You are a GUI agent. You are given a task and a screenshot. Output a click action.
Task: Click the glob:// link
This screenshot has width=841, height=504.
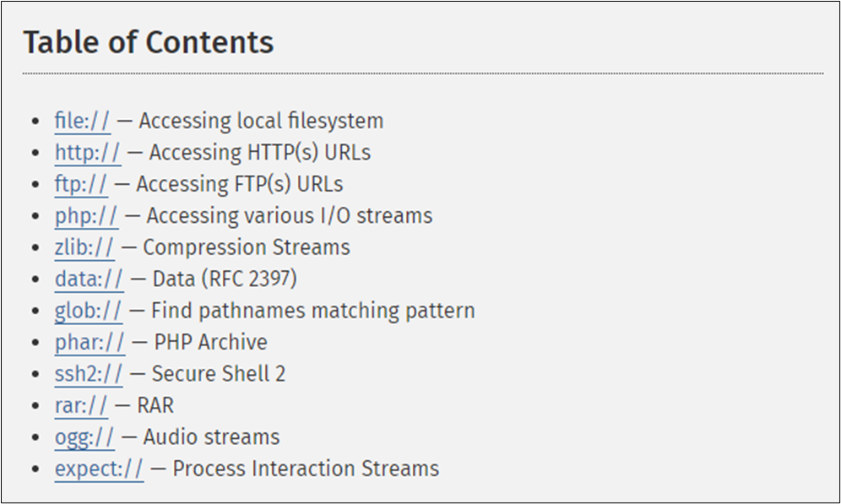[89, 311]
